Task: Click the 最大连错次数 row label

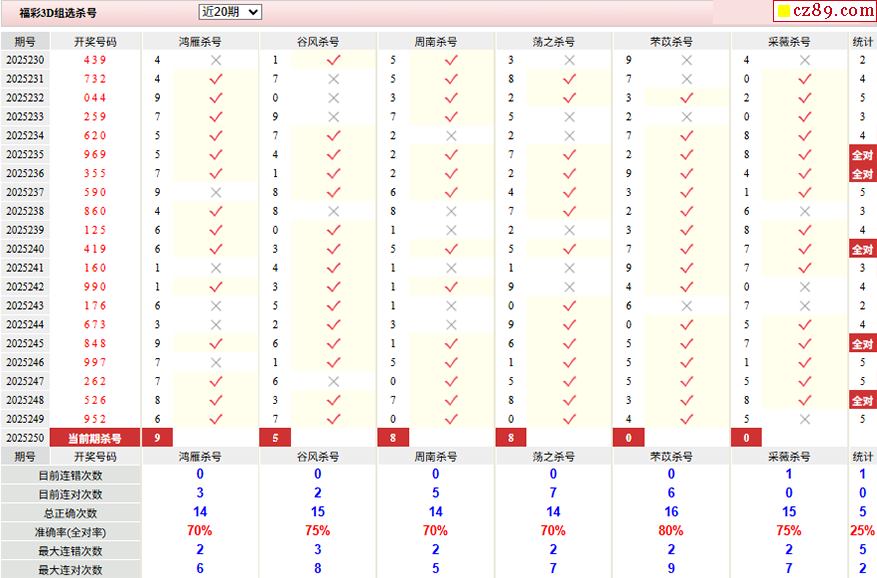Action: (70, 551)
